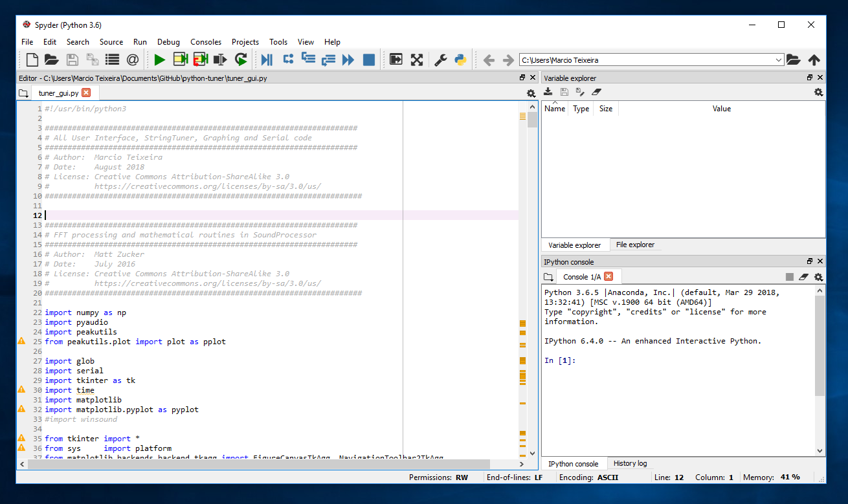Toggle maximize current pane icon
The width and height of the screenshot is (848, 504).
(x=396, y=60)
